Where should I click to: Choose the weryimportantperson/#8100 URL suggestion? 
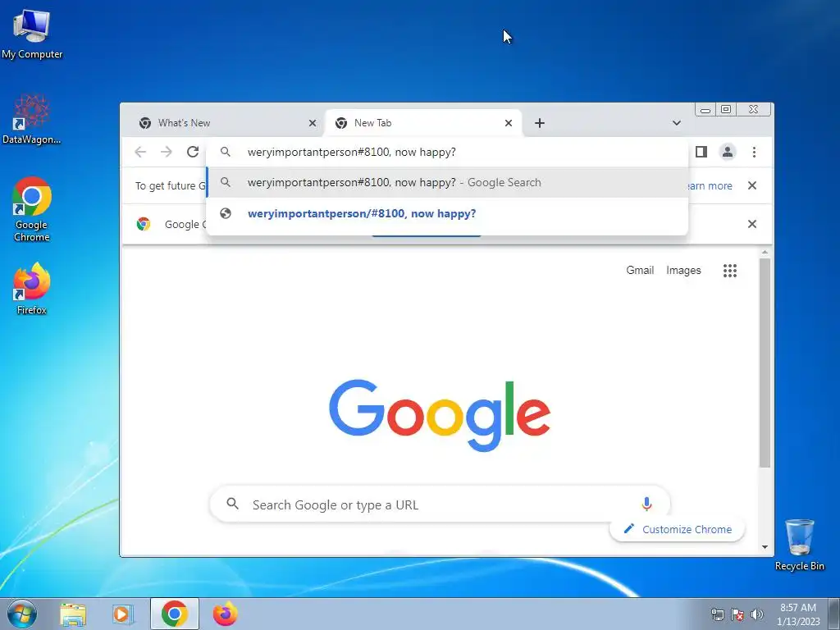click(447, 214)
